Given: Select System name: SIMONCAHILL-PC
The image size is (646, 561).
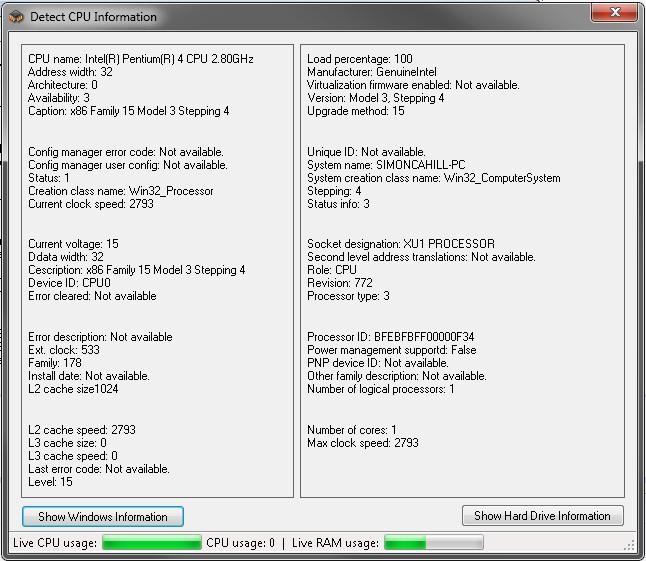Looking at the screenshot, I should [386, 165].
